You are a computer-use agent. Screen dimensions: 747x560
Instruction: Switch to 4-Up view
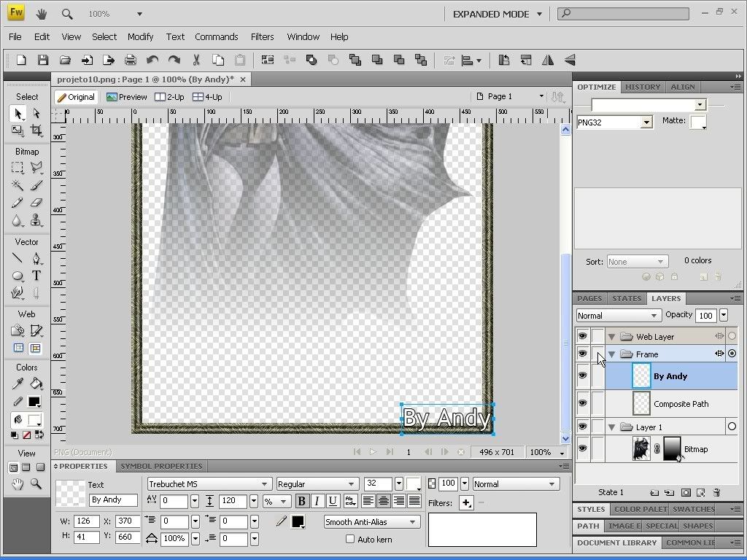click(207, 97)
